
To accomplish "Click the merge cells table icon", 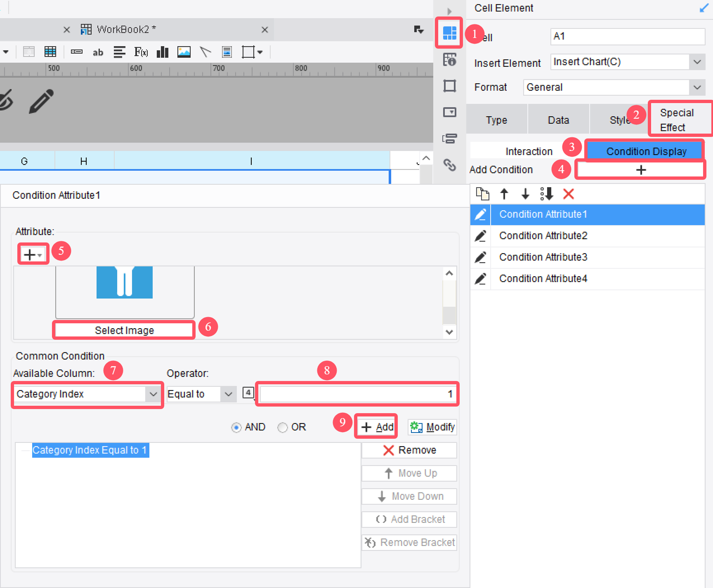I will click(x=50, y=52).
